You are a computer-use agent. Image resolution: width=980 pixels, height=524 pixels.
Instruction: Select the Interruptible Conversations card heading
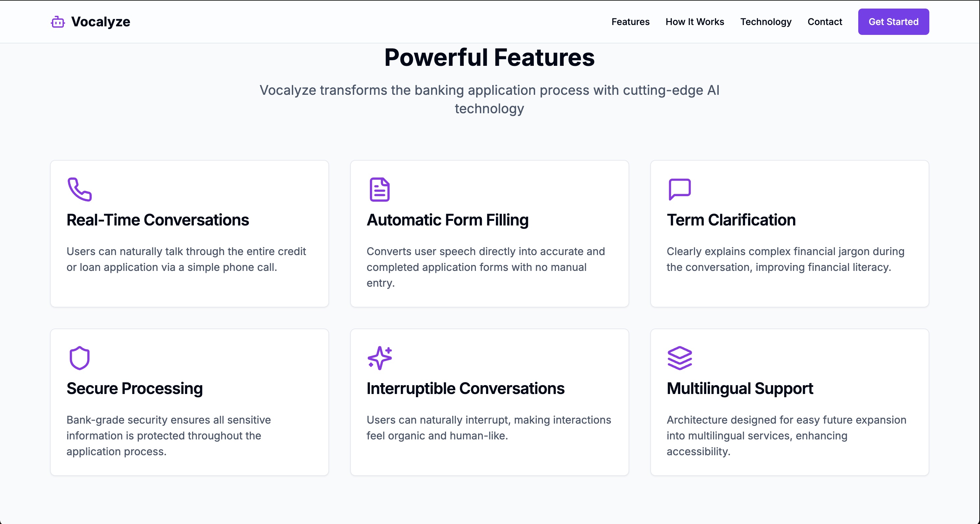click(x=465, y=388)
